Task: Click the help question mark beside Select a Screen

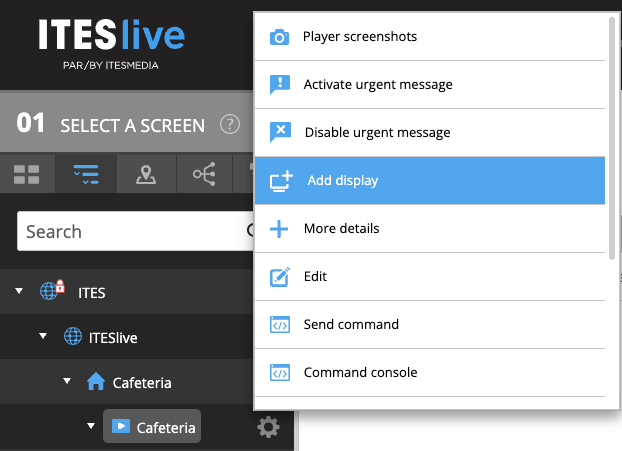Action: pos(231,125)
